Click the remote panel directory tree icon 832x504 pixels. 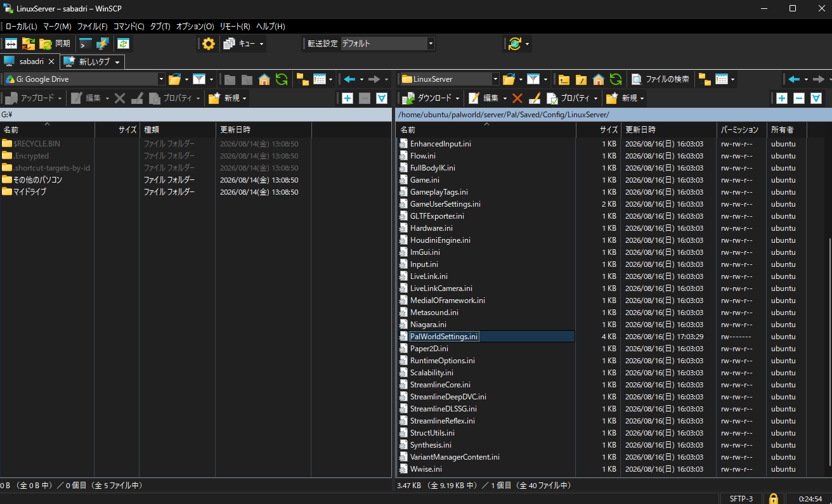(x=705, y=79)
